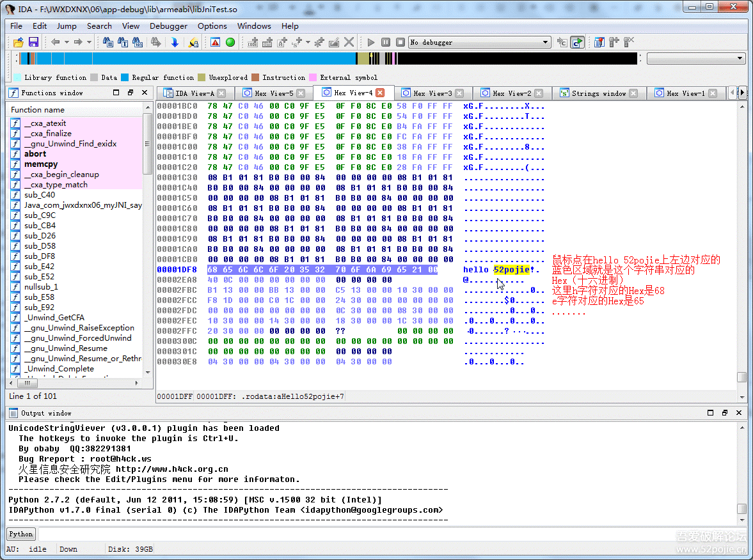Image resolution: width=753 pixels, height=560 pixels.
Task: Float the Functions window panel
Action: point(130,93)
